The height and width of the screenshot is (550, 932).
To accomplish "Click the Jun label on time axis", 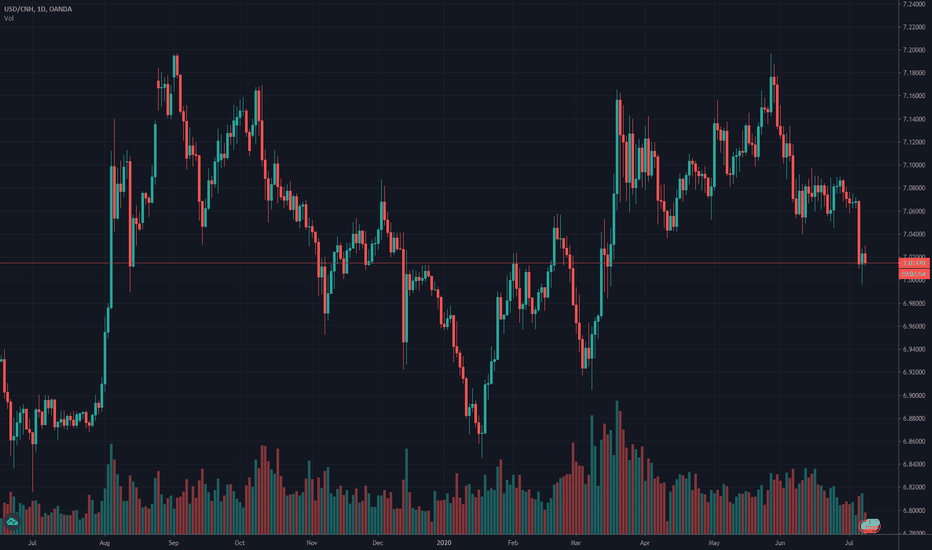I will click(780, 542).
